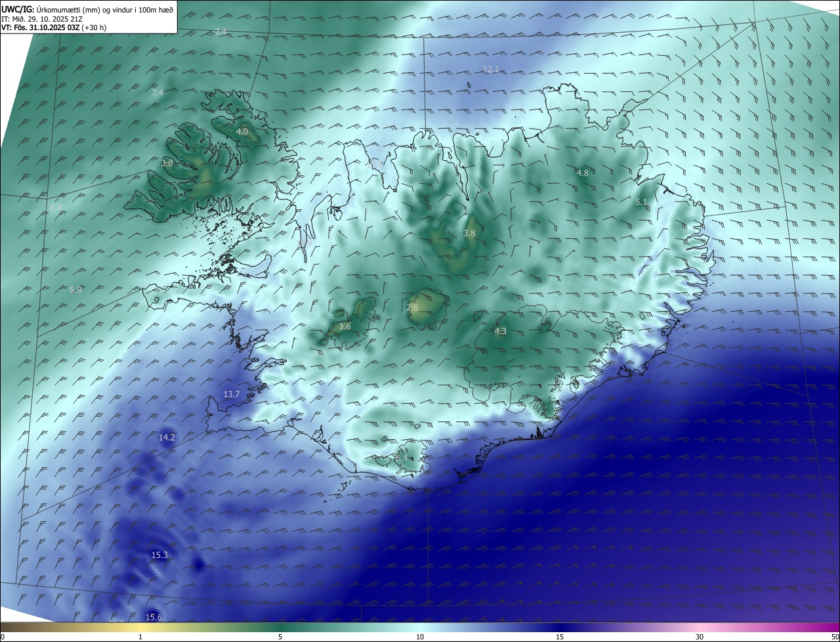Viewport: 840px width, 642px height.
Task: Click the '10' tick label on the colour scale
Action: pyautogui.click(x=420, y=637)
